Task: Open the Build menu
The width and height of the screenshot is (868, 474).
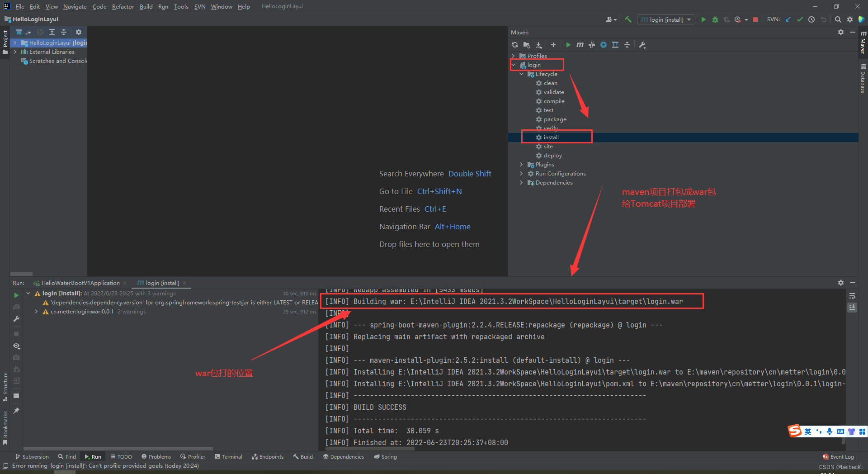Action: tap(146, 6)
